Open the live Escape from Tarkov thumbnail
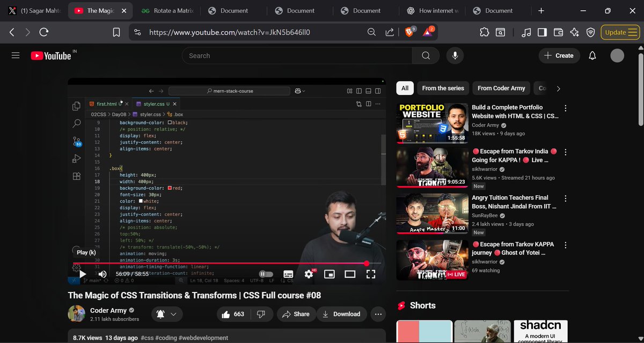Image resolution: width=644 pixels, height=343 pixels. pos(431,260)
